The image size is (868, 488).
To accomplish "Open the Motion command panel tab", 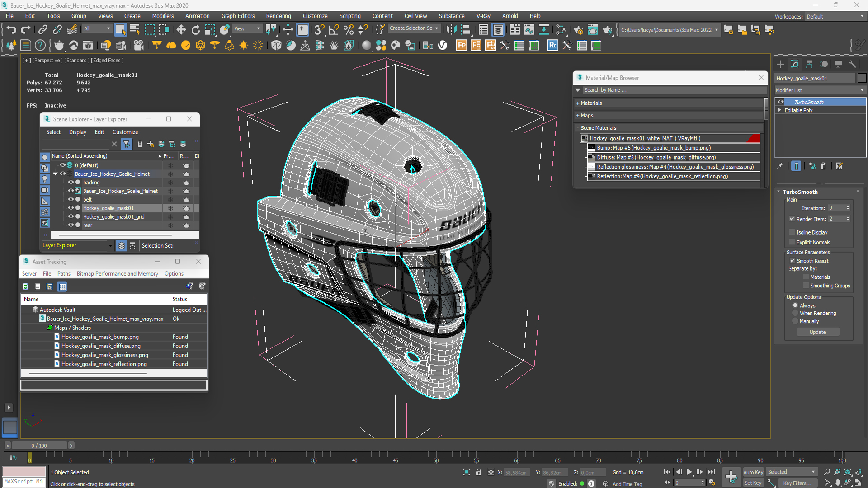I will tap(824, 64).
